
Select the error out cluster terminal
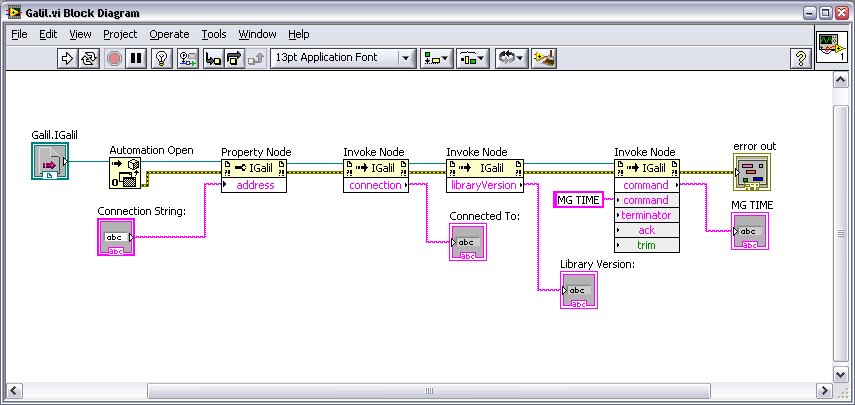tap(752, 172)
